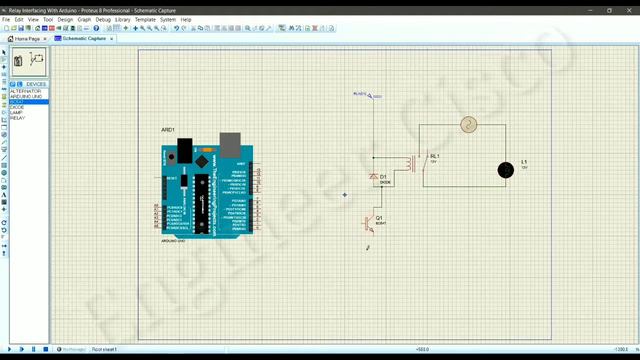Close the Schematic Capture tab
The width and height of the screenshot is (640, 360).
point(111,39)
